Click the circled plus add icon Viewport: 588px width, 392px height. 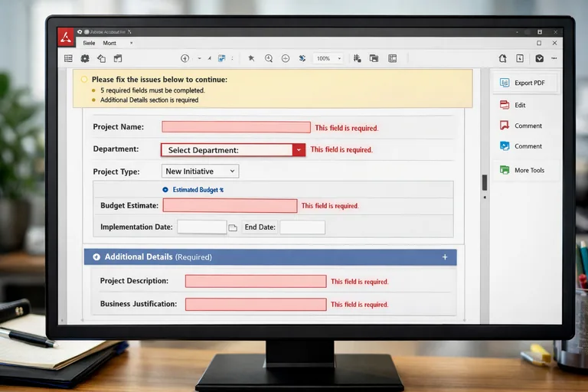point(185,58)
